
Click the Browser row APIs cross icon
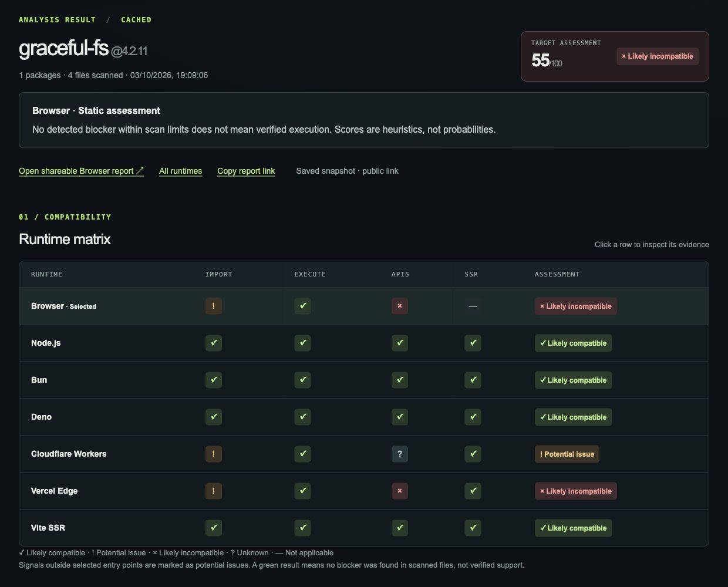[x=400, y=306]
